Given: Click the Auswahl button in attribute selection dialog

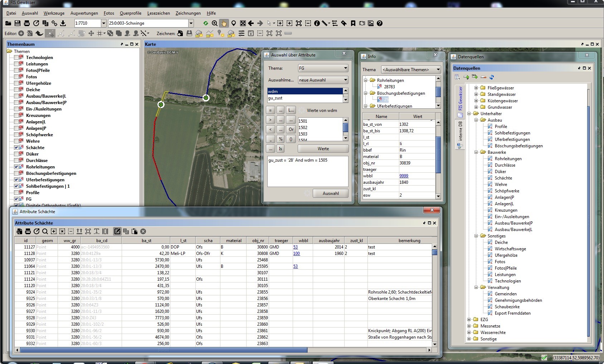Looking at the screenshot, I should pos(331,193).
